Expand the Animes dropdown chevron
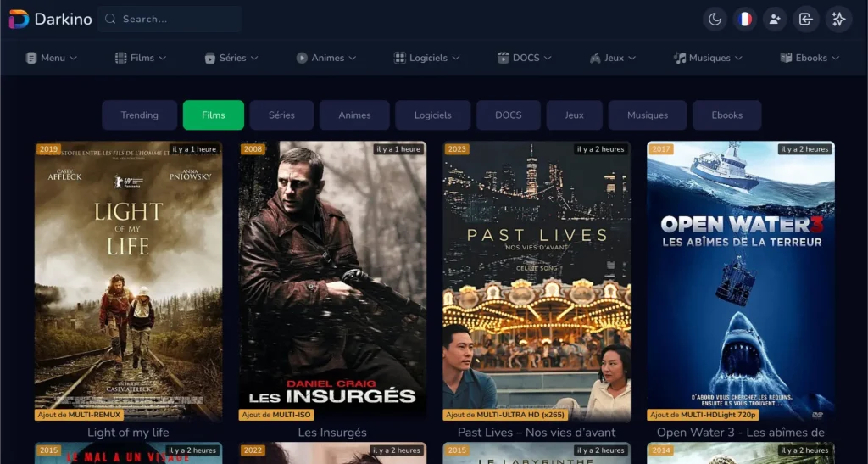Screen dimensions: 868x464 tap(352, 59)
